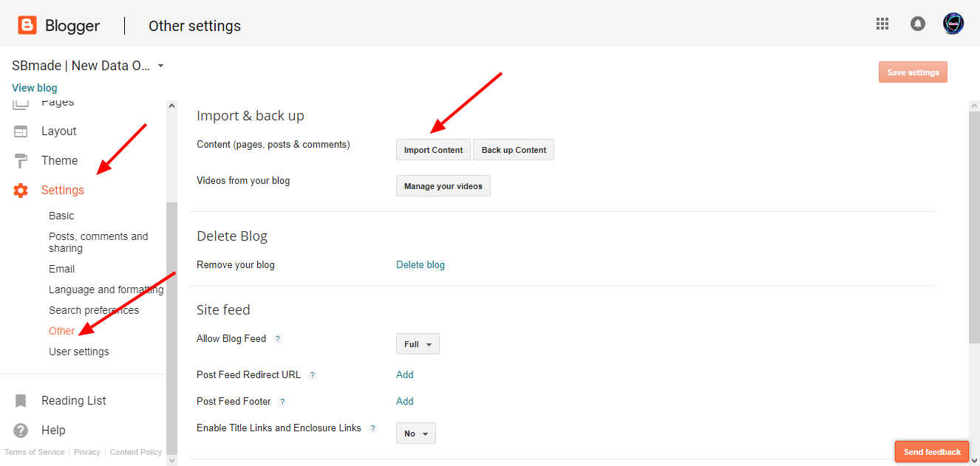Open Posts, comments and sharing settings
The image size is (980, 466).
tap(98, 242)
